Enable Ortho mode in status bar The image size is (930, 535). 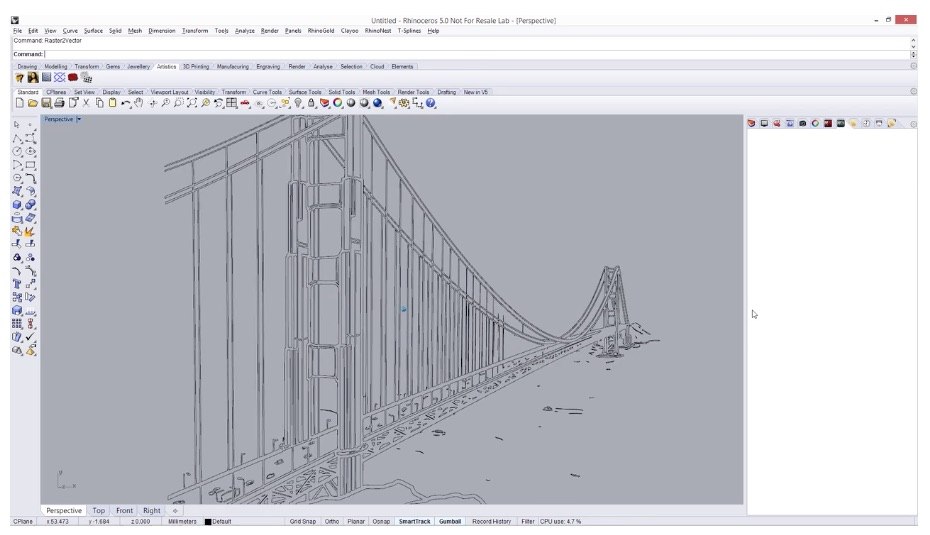pos(331,522)
